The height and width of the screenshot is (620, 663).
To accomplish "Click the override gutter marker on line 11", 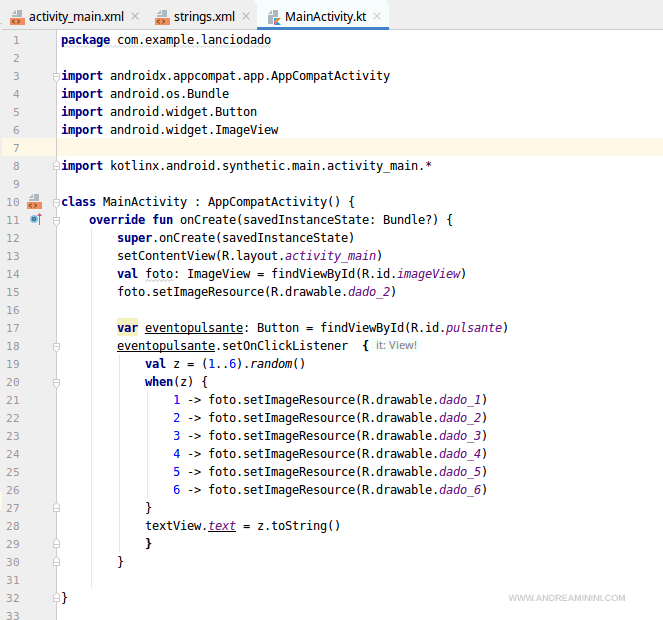I will click(36, 219).
